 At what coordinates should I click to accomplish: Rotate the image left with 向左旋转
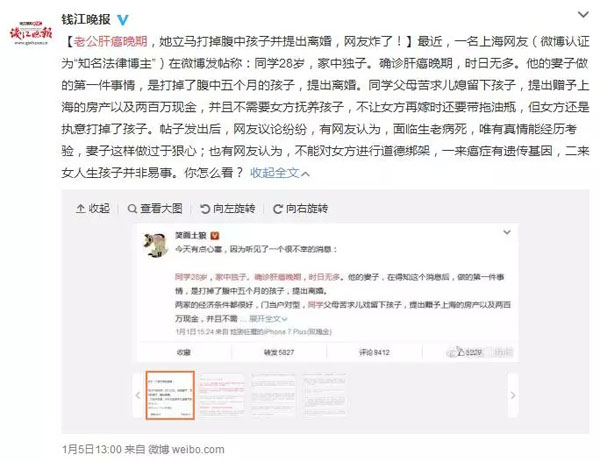[x=228, y=209]
